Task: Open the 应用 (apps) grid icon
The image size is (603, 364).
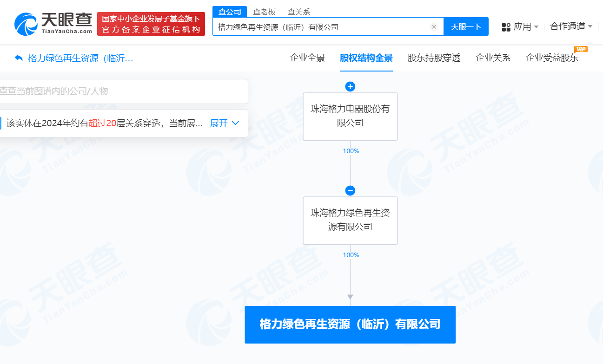Action: (x=505, y=27)
